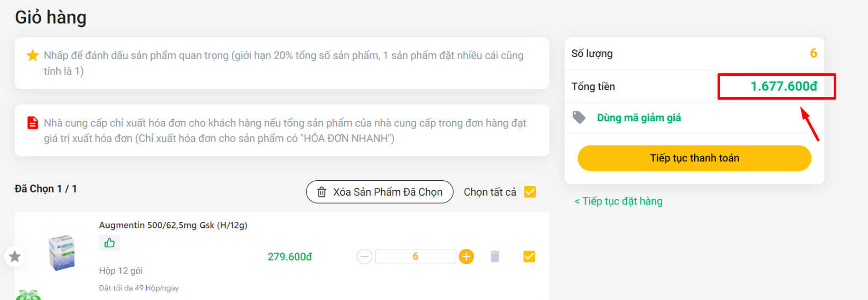Image resolution: width=868 pixels, height=300 pixels.
Task: Go back via "Tiếp tục đặt hàng" link
Action: pos(618,201)
